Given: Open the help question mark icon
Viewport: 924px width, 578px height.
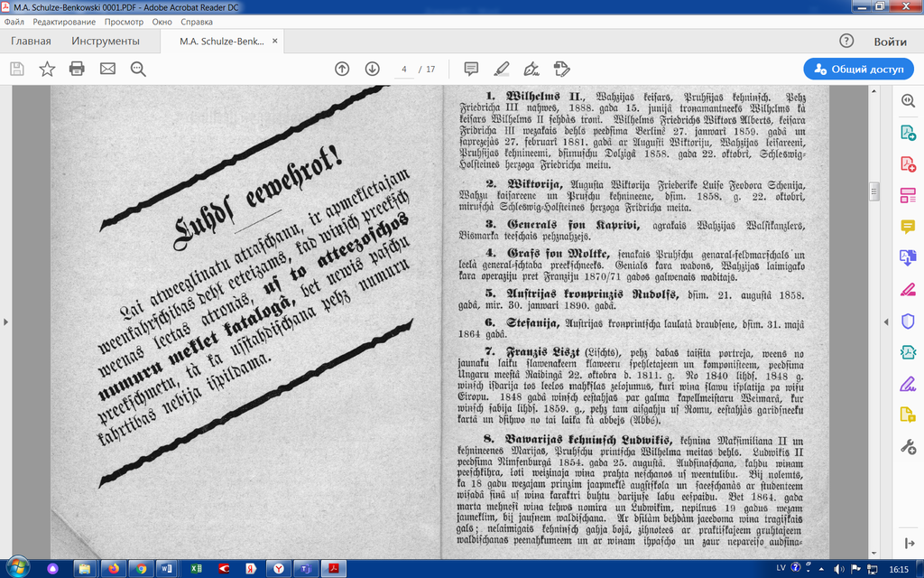Looking at the screenshot, I should pyautogui.click(x=846, y=42).
